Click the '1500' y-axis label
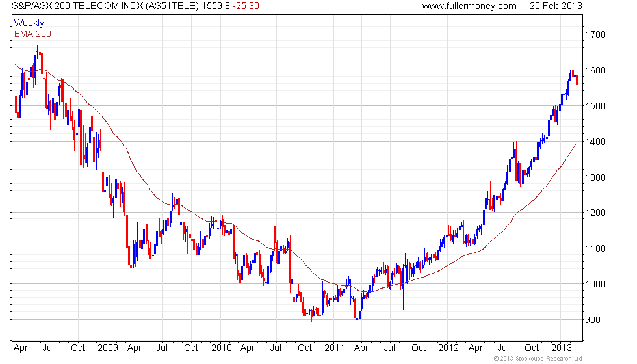Image resolution: width=637 pixels, height=364 pixels. coord(595,106)
